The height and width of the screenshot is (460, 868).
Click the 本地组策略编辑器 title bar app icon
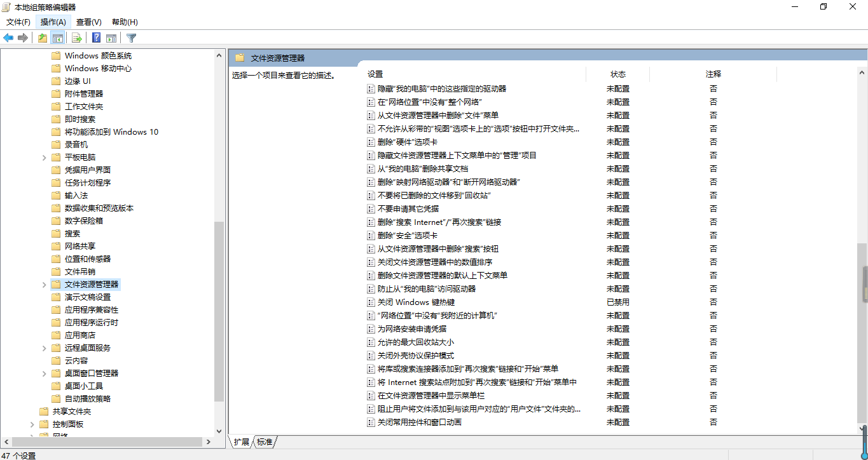pos(6,7)
